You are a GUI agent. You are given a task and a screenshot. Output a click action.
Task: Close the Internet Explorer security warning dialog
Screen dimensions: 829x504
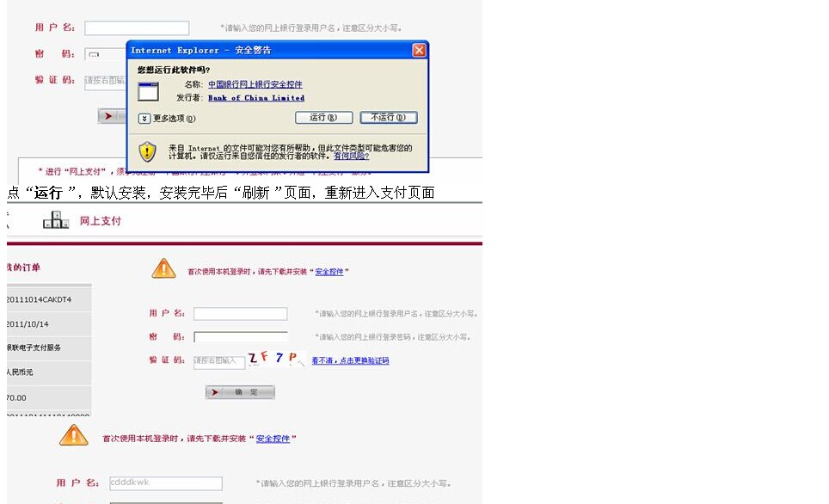tap(419, 50)
